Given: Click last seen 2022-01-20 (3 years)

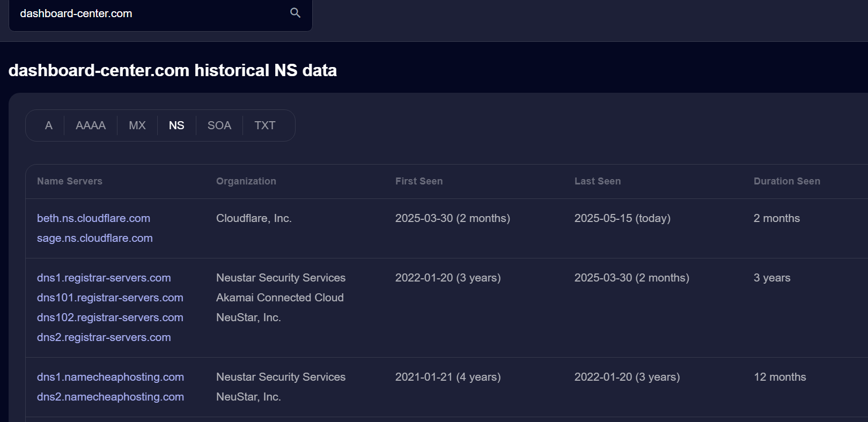Looking at the screenshot, I should pos(627,377).
